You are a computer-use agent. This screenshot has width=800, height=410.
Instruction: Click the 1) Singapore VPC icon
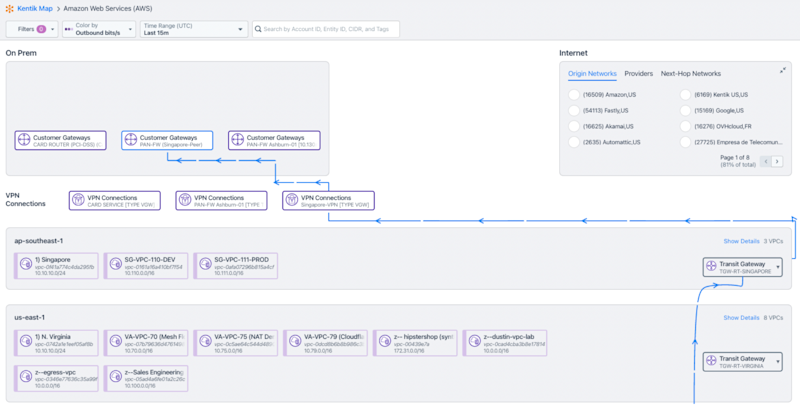(x=26, y=264)
